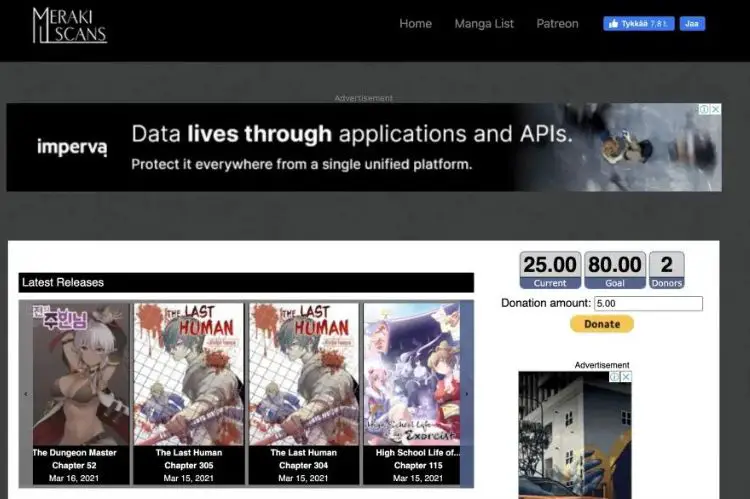Go to the previous slide in Latest Releases

[x=26, y=394]
